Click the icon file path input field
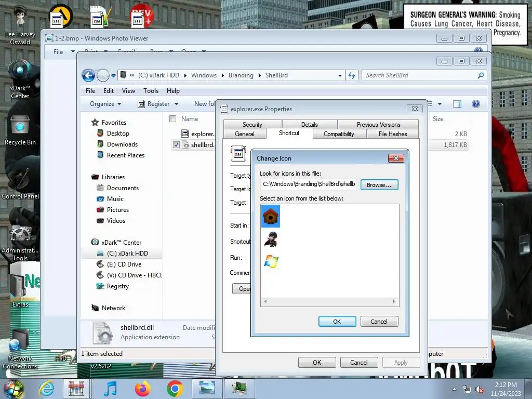This screenshot has width=532, height=399. pos(308,184)
